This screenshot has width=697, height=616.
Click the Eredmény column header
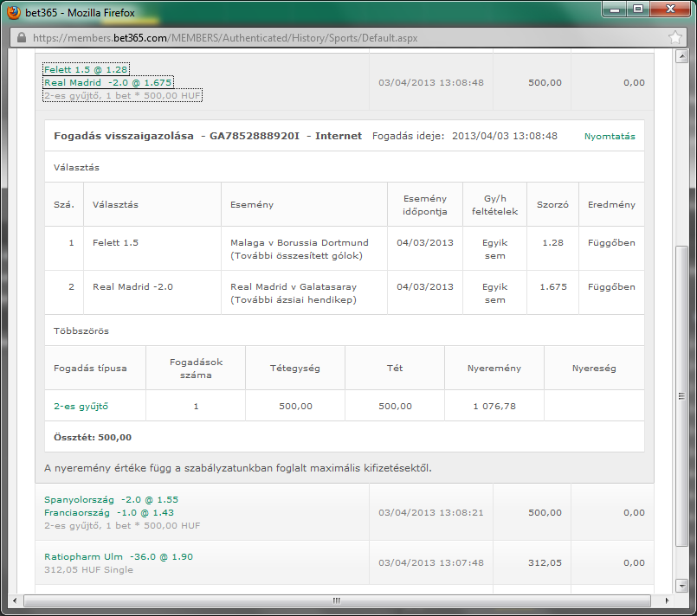pos(611,205)
